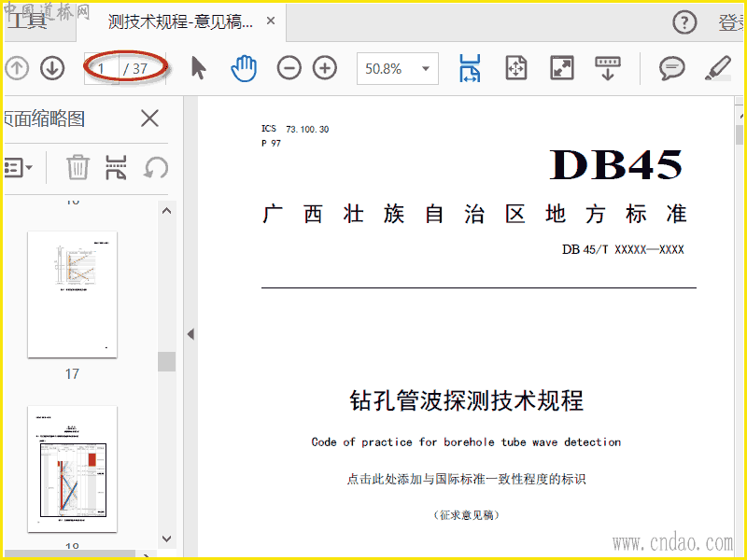The height and width of the screenshot is (560, 747).
Task: Switch to full screen mode
Action: 562,68
